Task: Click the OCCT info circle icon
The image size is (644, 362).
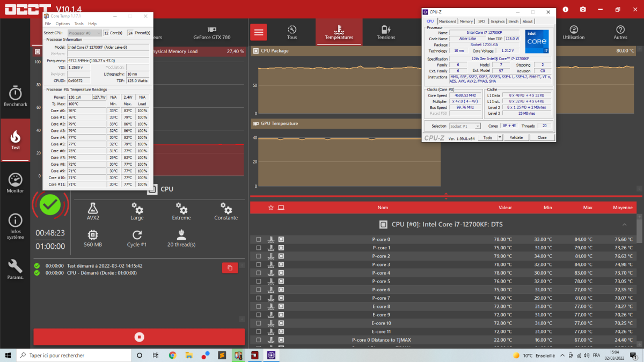Action: tap(565, 10)
